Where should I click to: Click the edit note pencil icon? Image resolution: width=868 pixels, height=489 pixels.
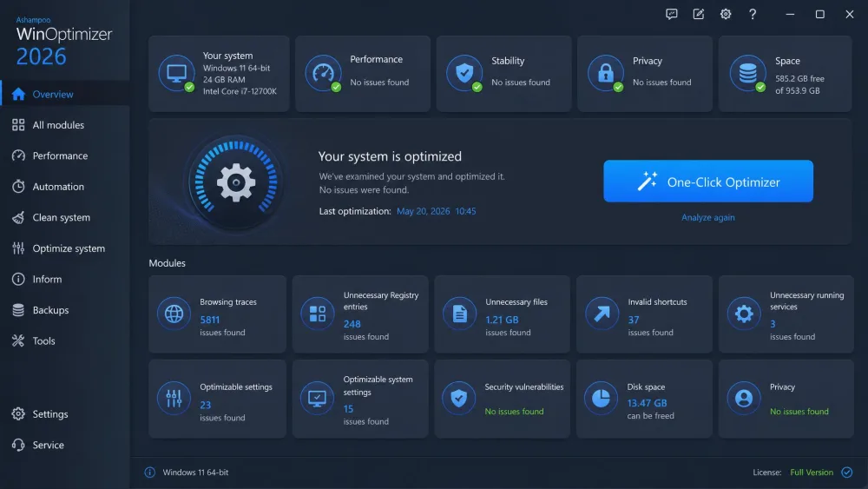click(699, 15)
